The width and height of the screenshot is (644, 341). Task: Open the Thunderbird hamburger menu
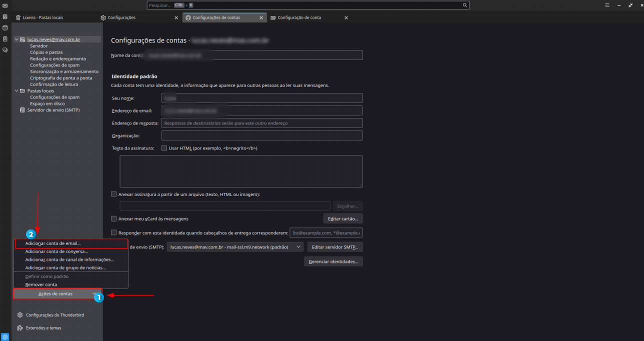[x=607, y=5]
